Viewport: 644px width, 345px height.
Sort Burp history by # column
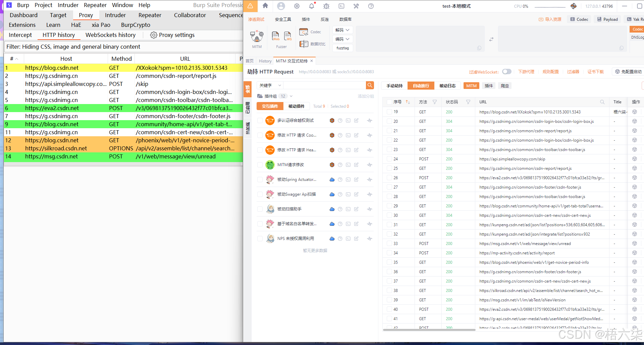14,59
